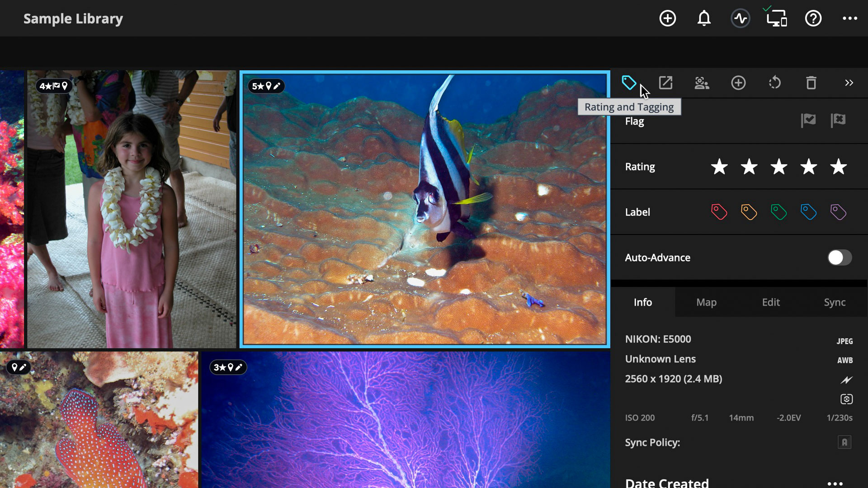Open the top bar more options menu
The height and width of the screenshot is (488, 868).
click(850, 19)
